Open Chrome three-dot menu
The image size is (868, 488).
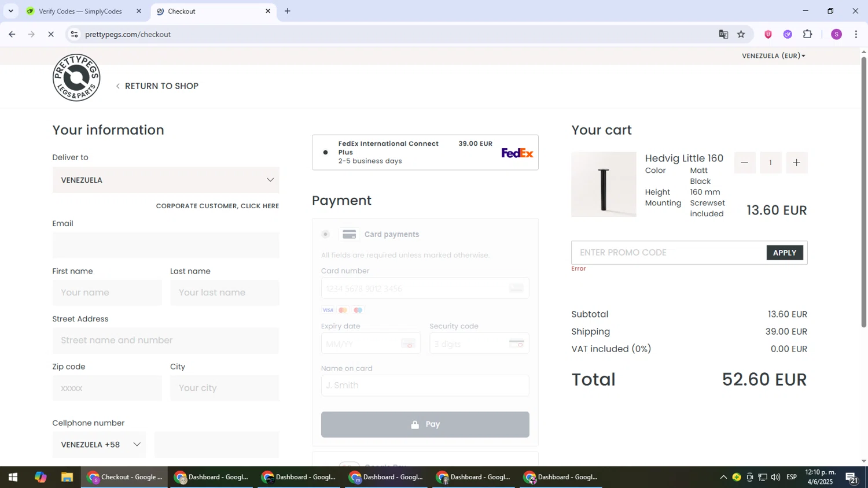856,34
